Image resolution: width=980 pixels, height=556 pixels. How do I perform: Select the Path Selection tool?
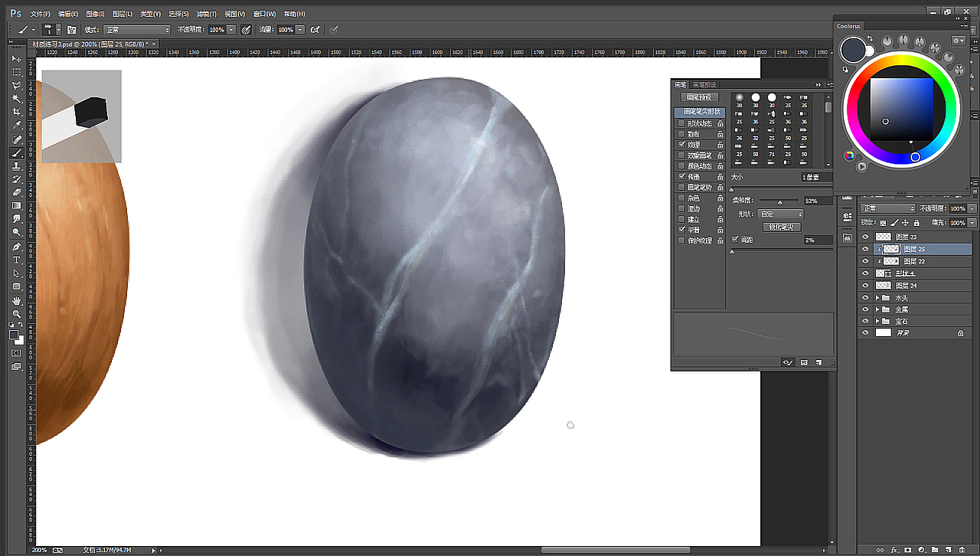click(x=17, y=273)
